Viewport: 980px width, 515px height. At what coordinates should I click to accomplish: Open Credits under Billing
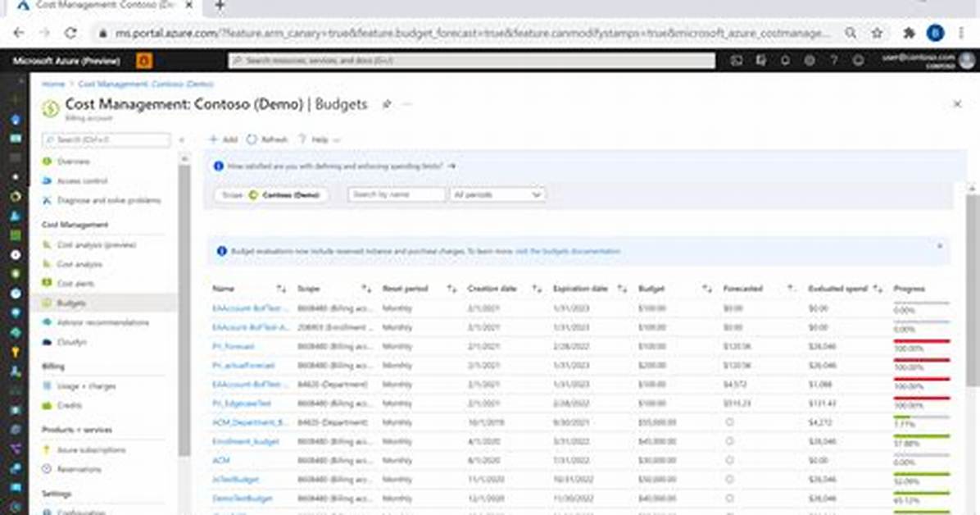(69, 405)
